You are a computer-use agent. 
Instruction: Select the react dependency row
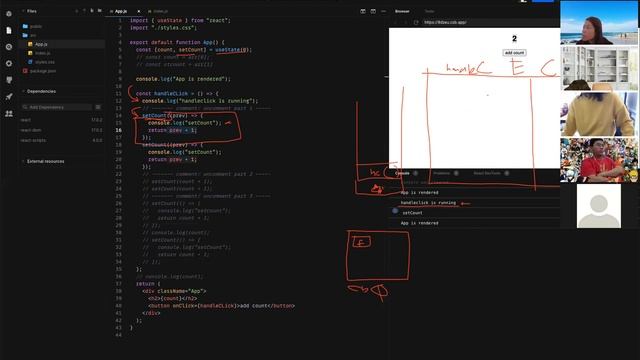61,120
